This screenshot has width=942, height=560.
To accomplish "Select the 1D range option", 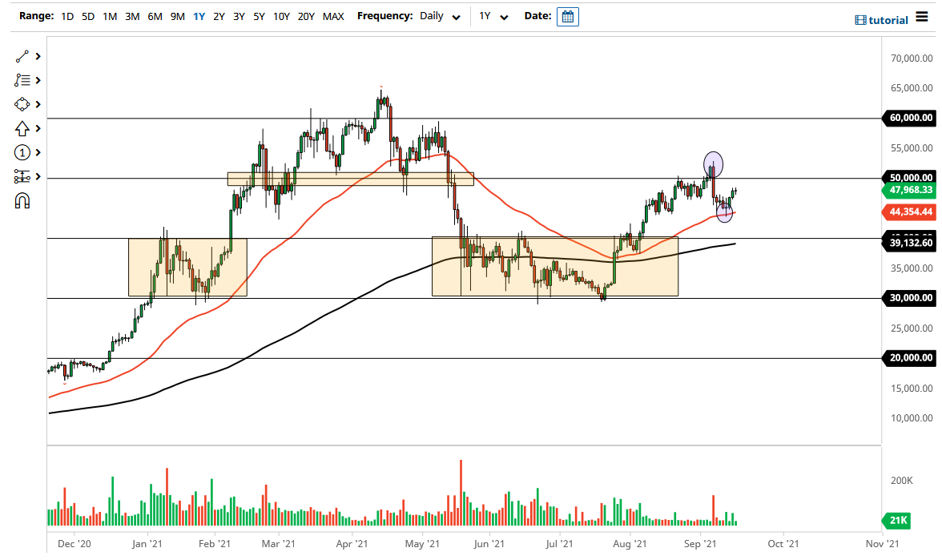I will point(67,15).
